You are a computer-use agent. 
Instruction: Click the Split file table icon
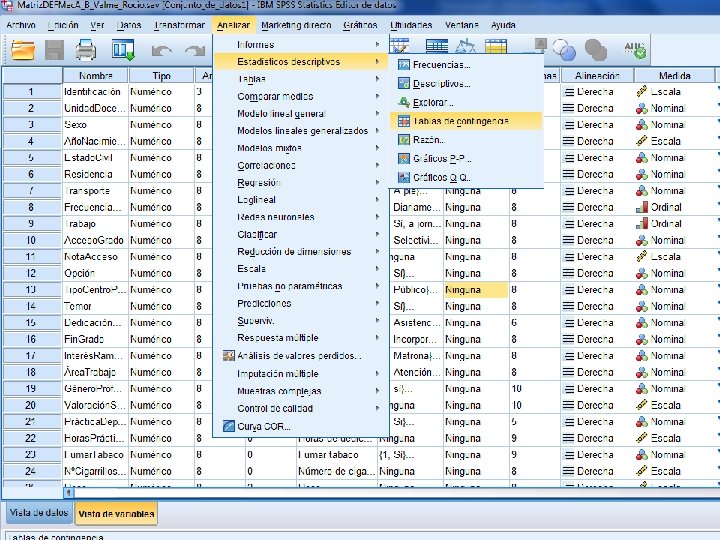tap(437, 45)
